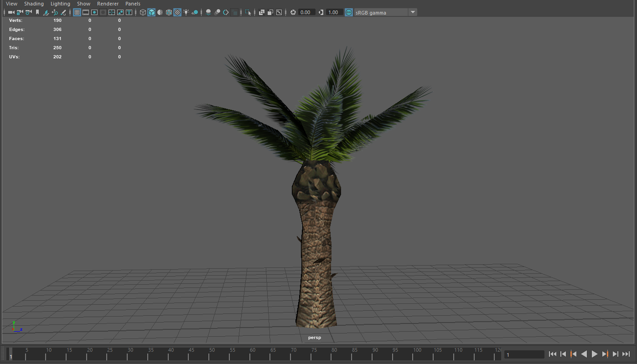Toggle color management ON button
637x364 pixels.
348,12
